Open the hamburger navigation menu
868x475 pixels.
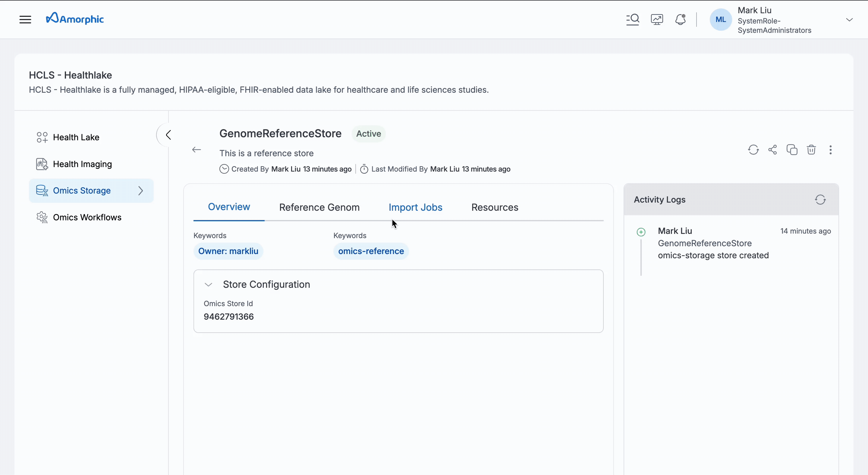pos(25,20)
